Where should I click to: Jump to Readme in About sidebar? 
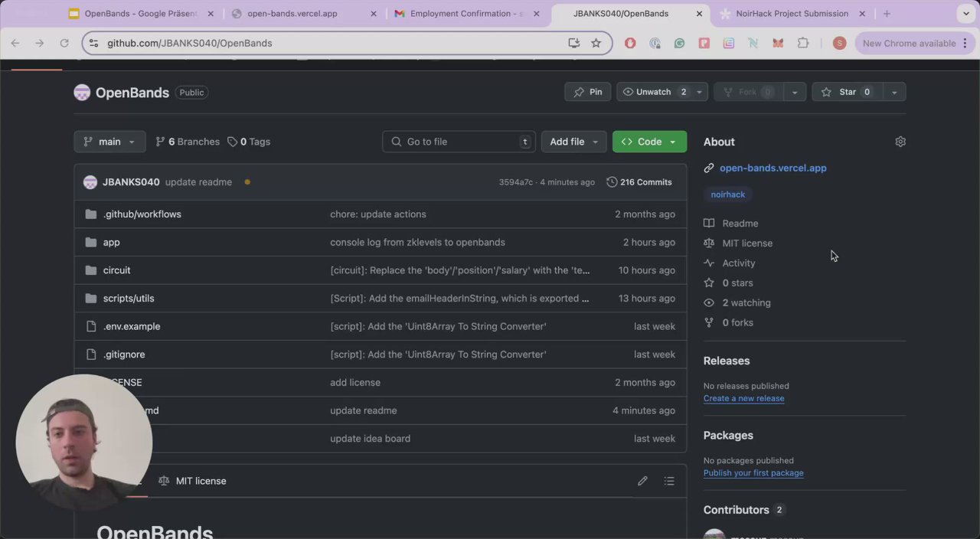(x=731, y=224)
